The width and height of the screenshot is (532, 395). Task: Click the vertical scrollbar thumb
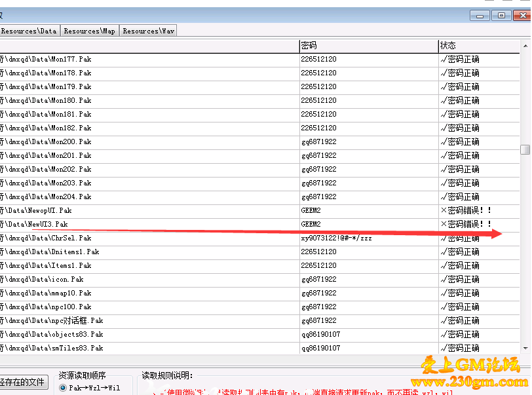click(525, 149)
